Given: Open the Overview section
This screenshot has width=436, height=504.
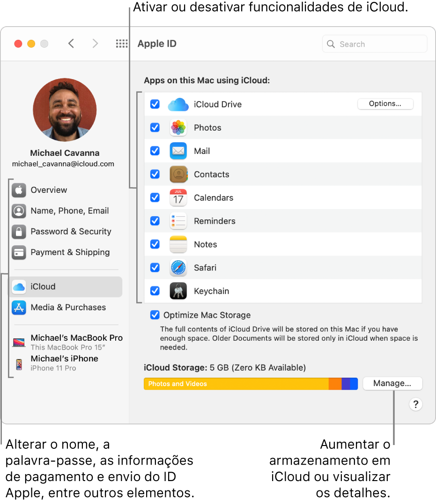Looking at the screenshot, I should (66, 190).
